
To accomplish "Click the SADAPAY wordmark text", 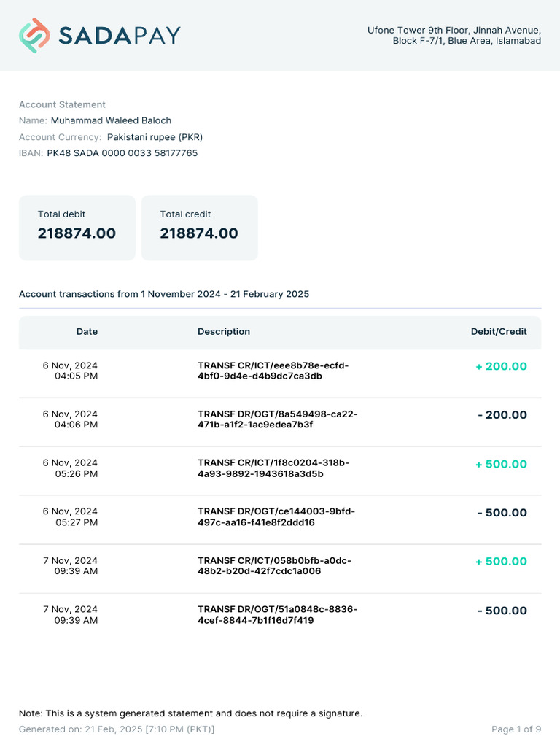I will [x=120, y=35].
